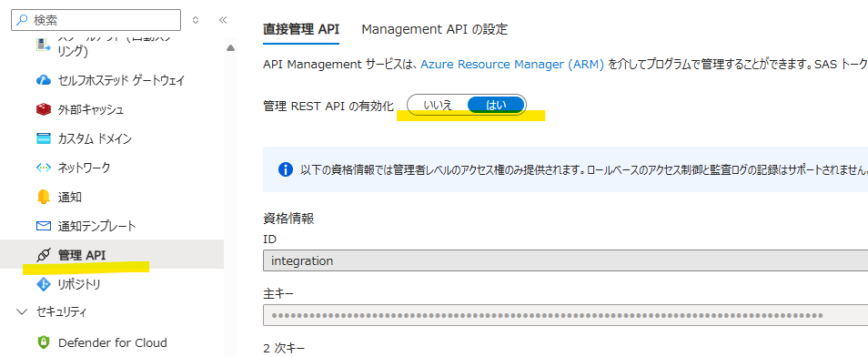Image resolution: width=868 pixels, height=357 pixels.
Task: Collapse the sidebar with double chevron
Action: tap(223, 20)
